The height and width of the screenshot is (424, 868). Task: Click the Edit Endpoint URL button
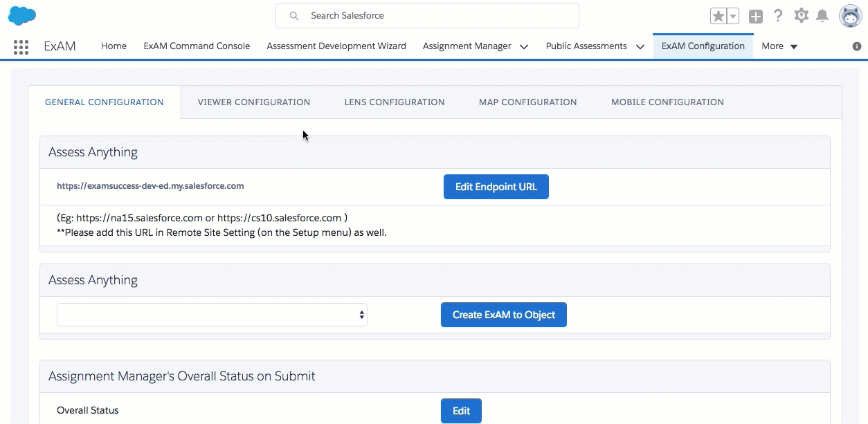point(496,187)
